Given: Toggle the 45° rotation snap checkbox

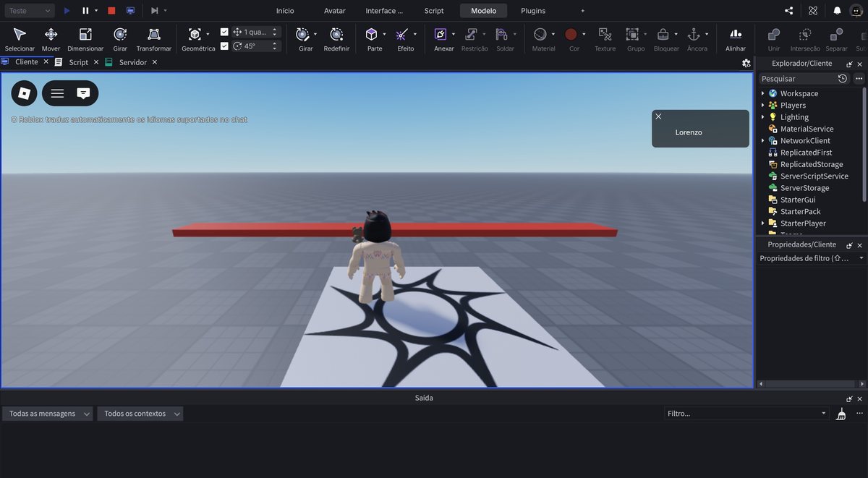Looking at the screenshot, I should point(224,46).
